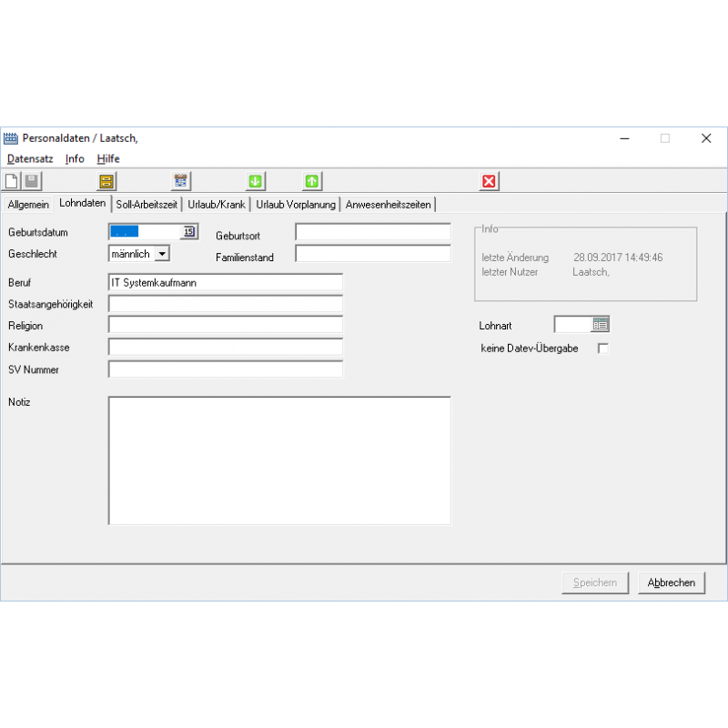
Task: Open the Datensatz menu
Action: point(30,158)
